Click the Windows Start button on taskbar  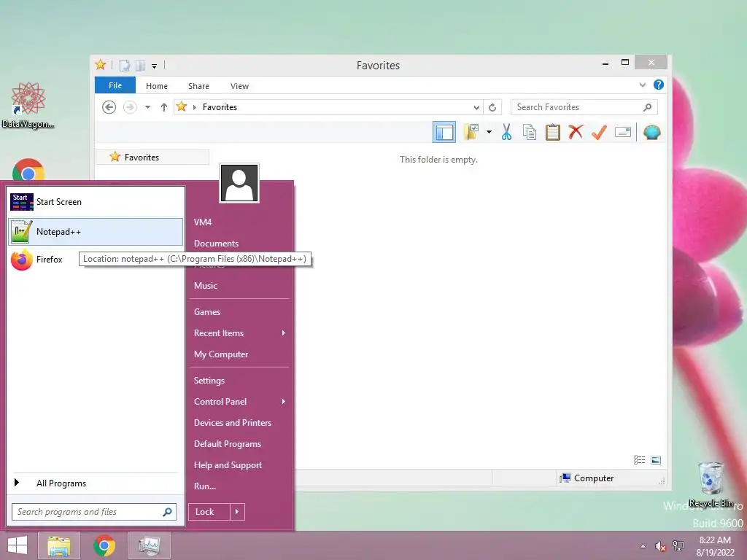[x=18, y=545]
